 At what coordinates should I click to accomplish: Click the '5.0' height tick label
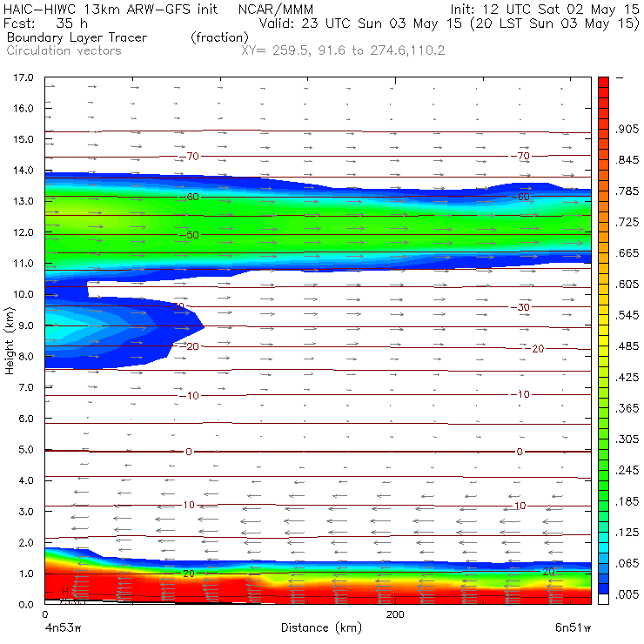26,449
